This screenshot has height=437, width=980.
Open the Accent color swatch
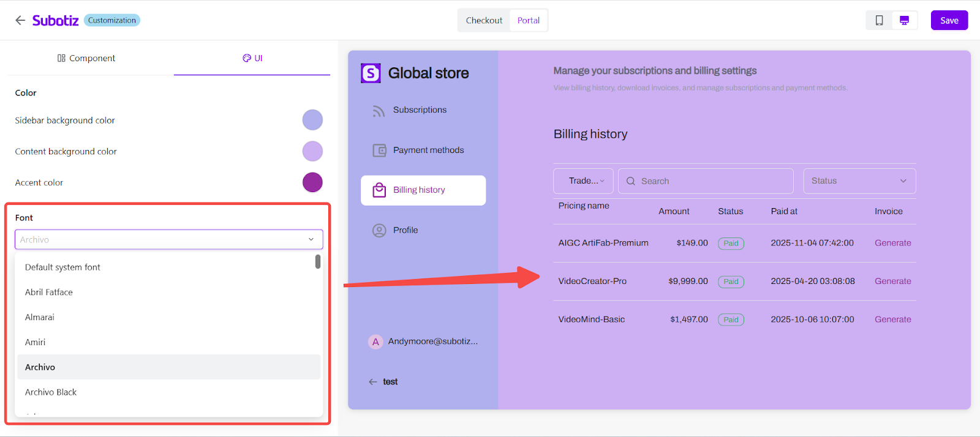[312, 182]
